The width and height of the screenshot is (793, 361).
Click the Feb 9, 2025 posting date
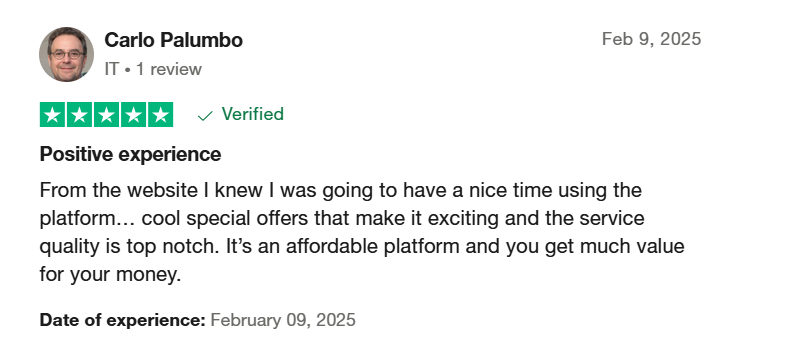(x=651, y=39)
